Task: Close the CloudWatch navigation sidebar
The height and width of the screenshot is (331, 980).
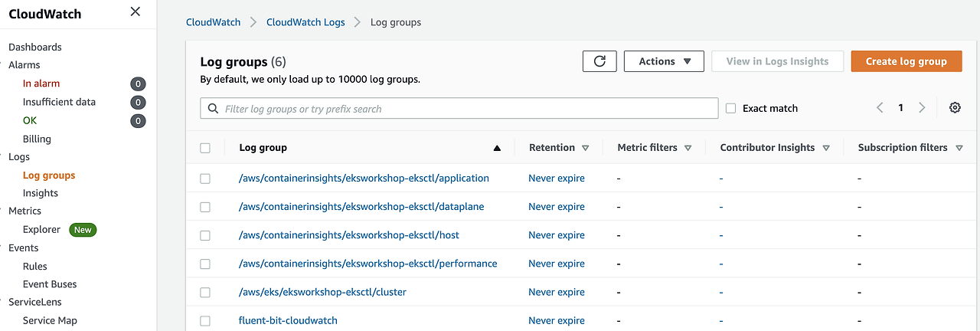Action: click(136, 11)
